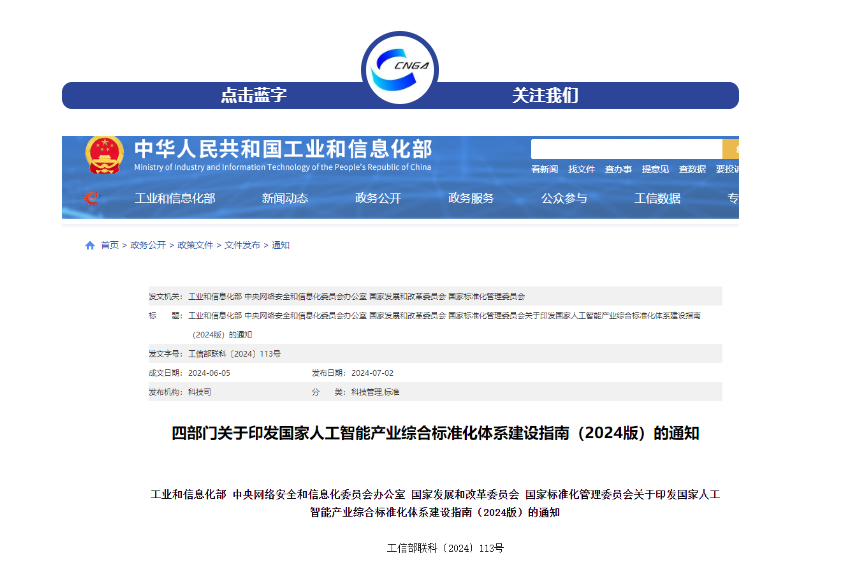This screenshot has width=843, height=565.
Task: Click the 查数据 quick link
Action: 692,169
